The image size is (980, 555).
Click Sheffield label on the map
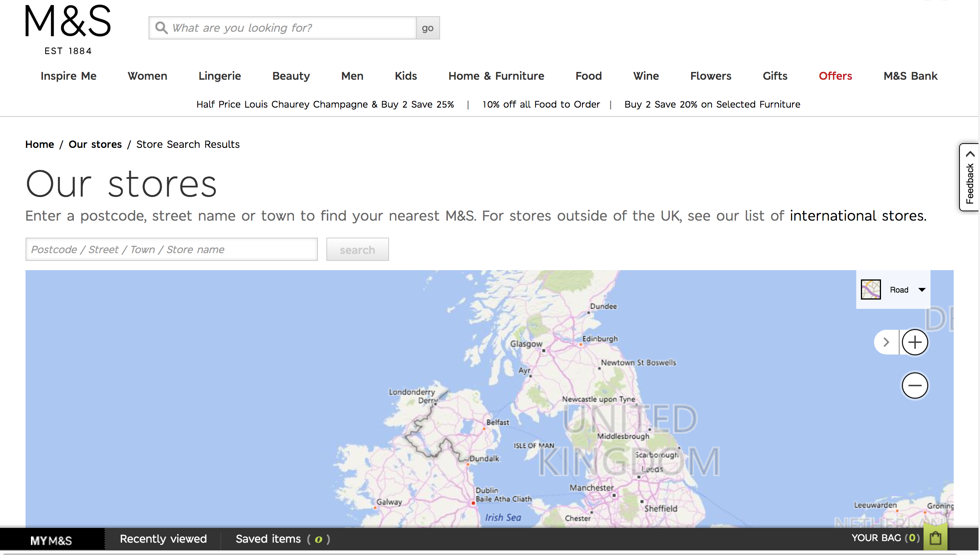(661, 509)
